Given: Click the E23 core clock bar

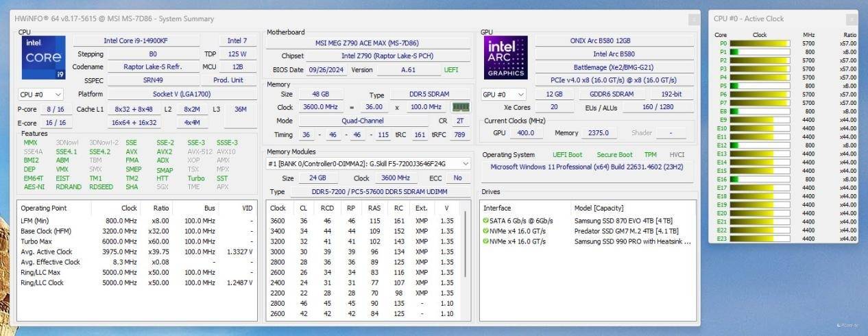Looking at the screenshot, I should click(760, 239).
